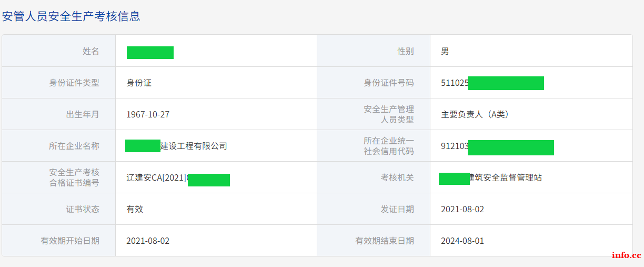Click the 出生年月 label
This screenshot has width=644, height=267.
(x=82, y=114)
